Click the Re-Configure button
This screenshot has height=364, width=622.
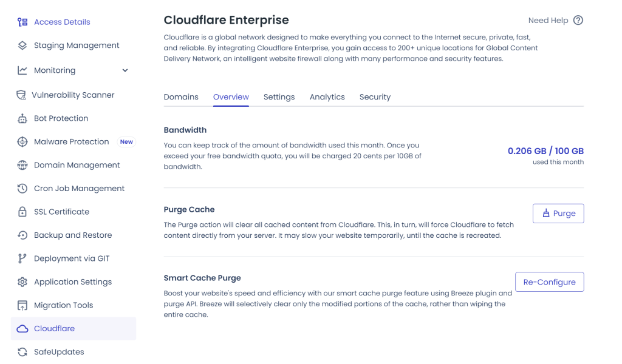tap(549, 282)
